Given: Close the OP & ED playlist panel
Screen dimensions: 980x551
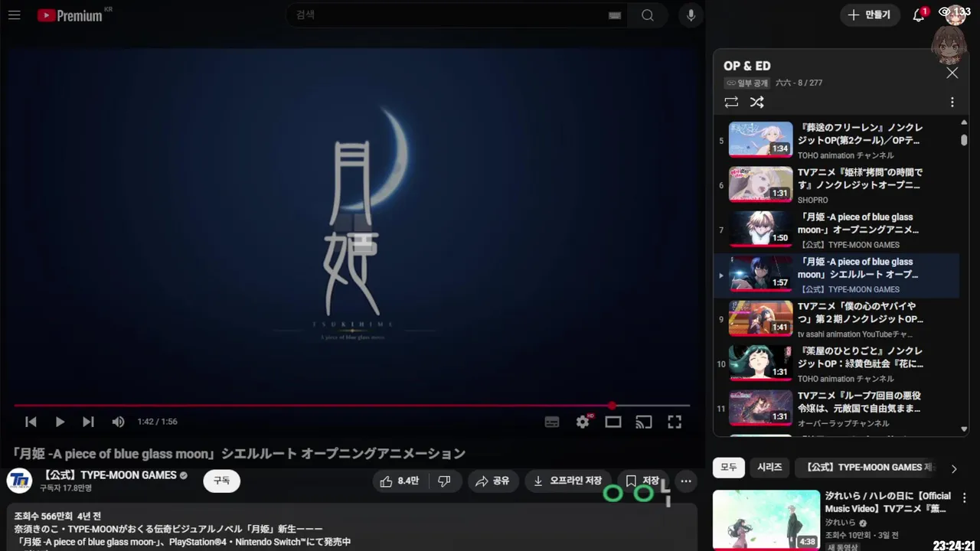Looking at the screenshot, I should click(952, 73).
